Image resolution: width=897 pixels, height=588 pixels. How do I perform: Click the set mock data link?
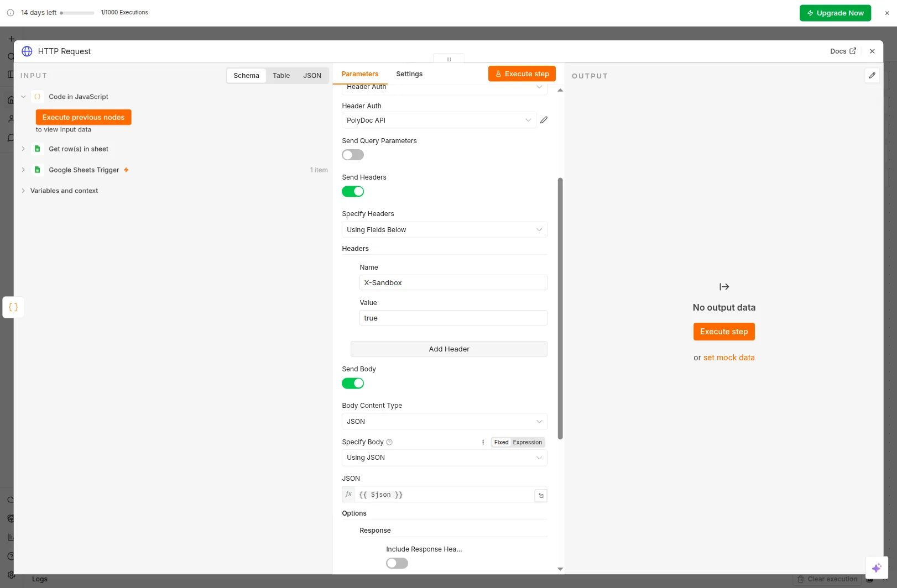(x=729, y=358)
